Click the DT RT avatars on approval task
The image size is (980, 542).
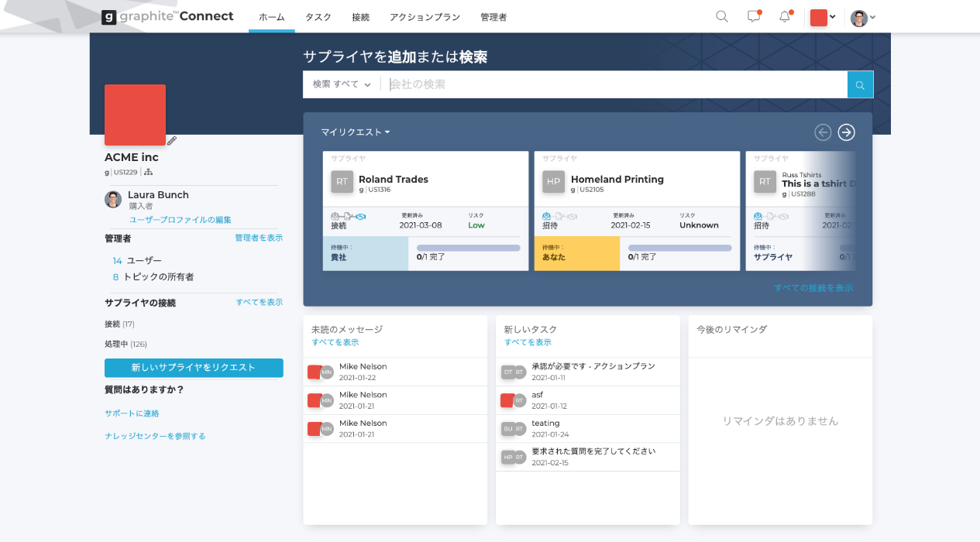click(x=514, y=372)
